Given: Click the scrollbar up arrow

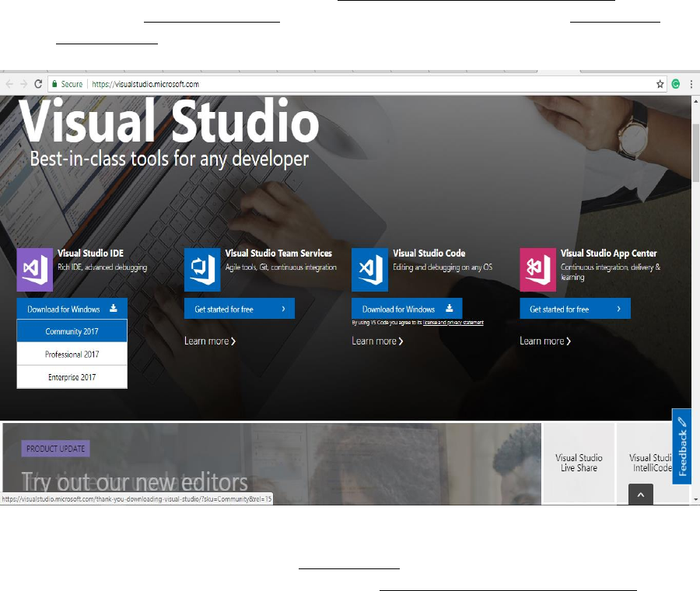Looking at the screenshot, I should (695, 101).
